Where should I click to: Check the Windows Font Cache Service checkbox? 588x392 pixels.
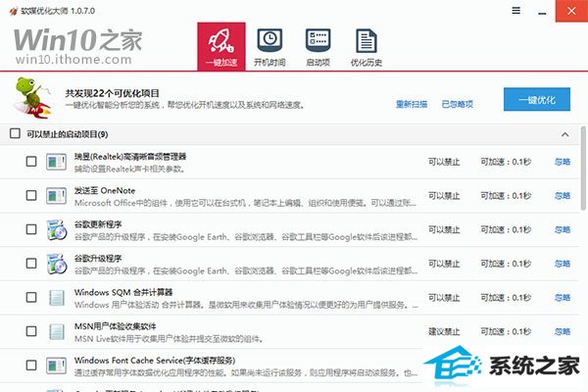point(31,366)
